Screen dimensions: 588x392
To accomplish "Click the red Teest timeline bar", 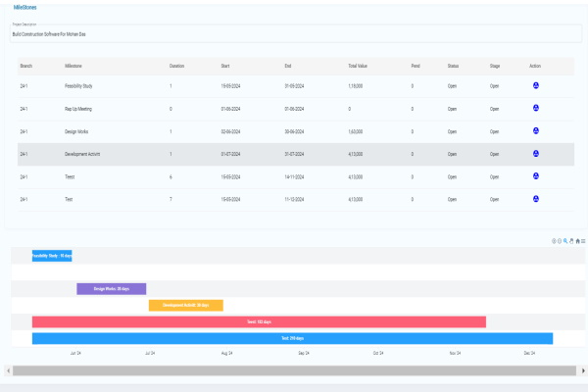I will pos(259,321).
